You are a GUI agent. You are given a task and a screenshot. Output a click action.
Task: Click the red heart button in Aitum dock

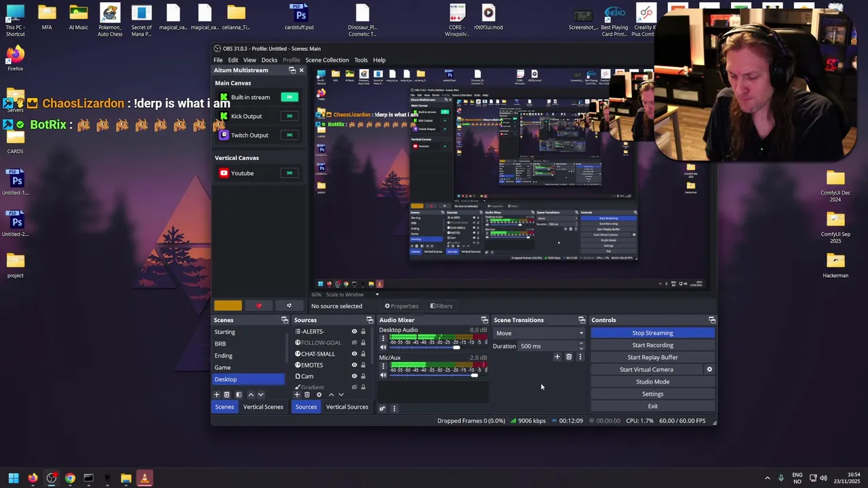259,306
